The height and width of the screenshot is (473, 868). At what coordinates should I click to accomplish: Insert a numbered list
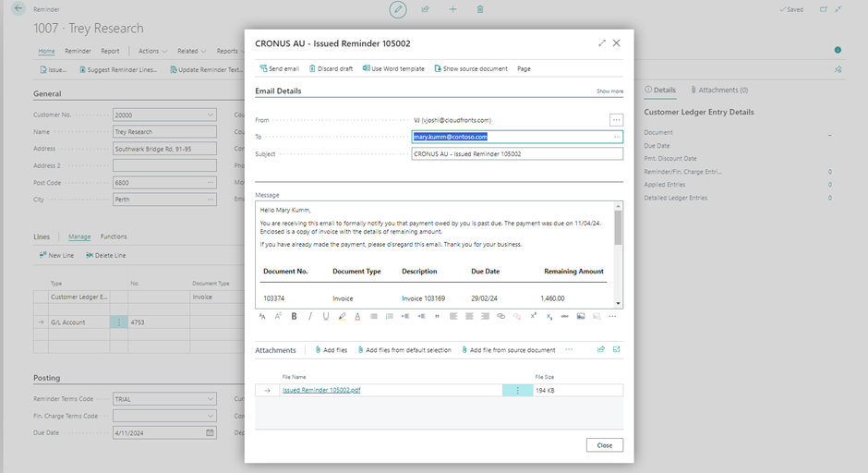tap(389, 316)
